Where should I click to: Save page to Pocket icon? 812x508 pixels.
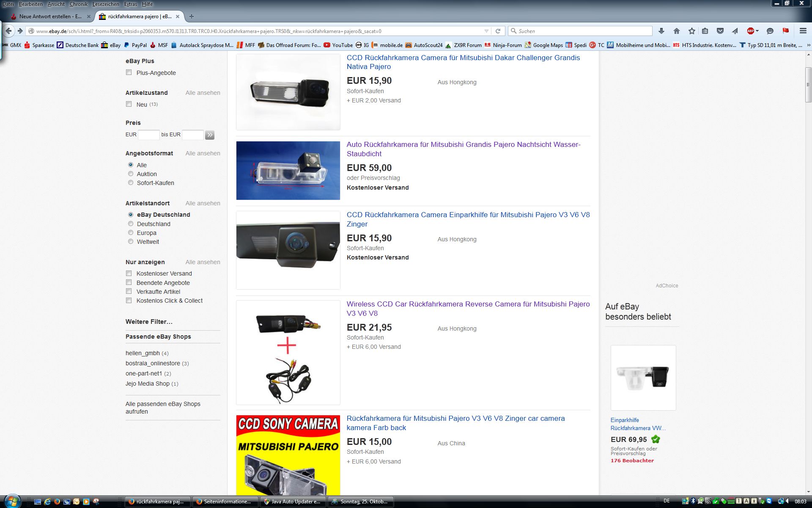click(x=720, y=31)
